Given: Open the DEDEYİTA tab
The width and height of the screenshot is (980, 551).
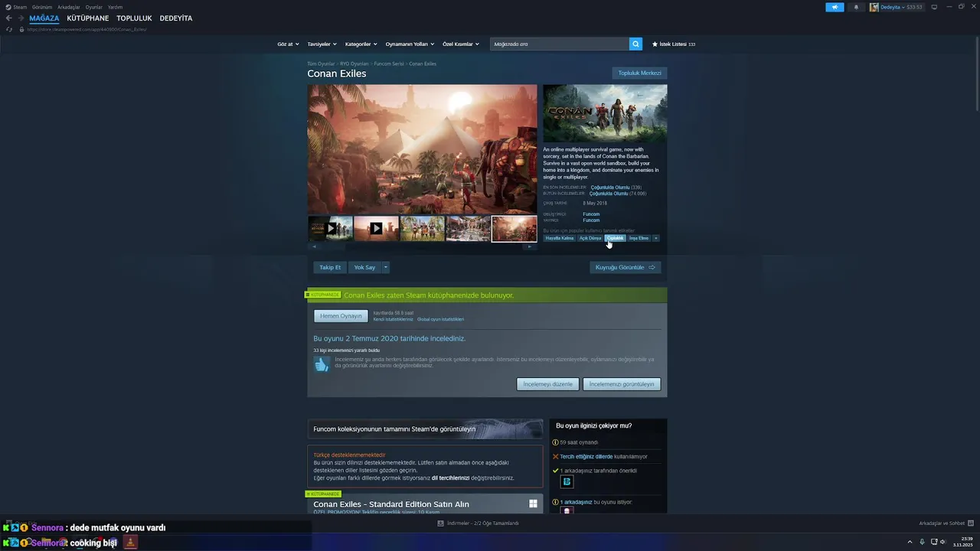Looking at the screenshot, I should (x=176, y=18).
